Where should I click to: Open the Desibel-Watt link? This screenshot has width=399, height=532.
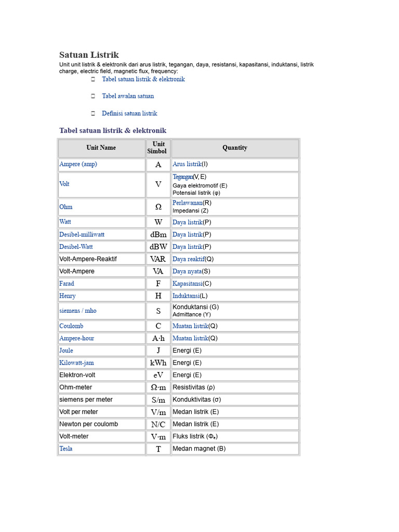(x=76, y=247)
